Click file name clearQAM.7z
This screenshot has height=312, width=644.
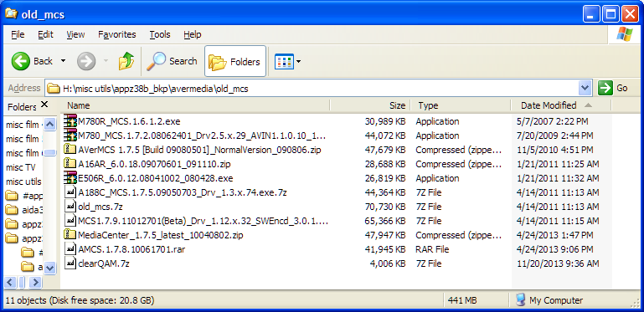tap(104, 263)
